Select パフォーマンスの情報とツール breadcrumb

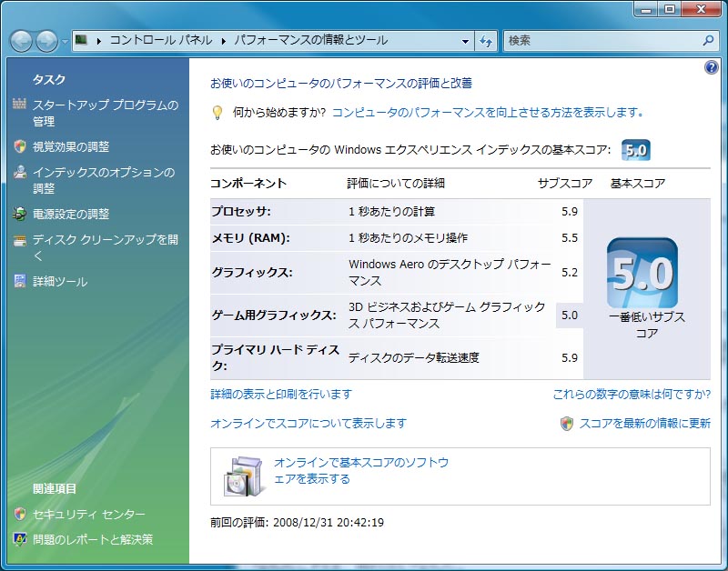point(310,40)
